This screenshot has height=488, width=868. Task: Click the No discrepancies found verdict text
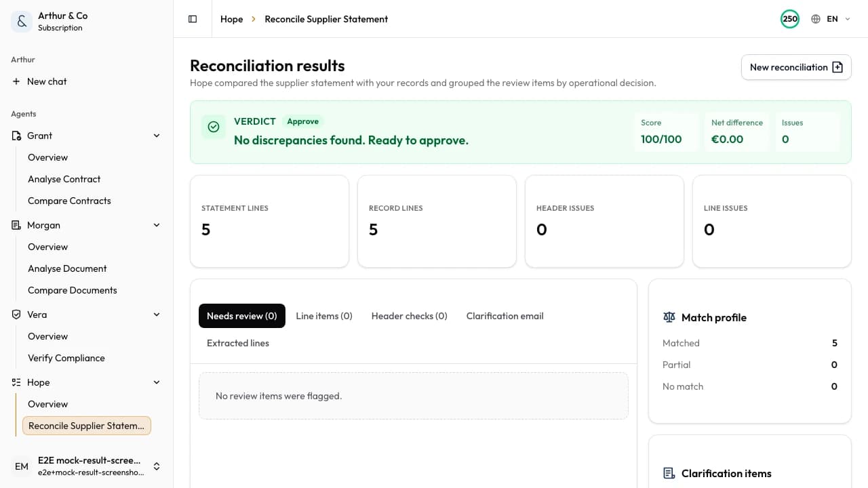(351, 140)
